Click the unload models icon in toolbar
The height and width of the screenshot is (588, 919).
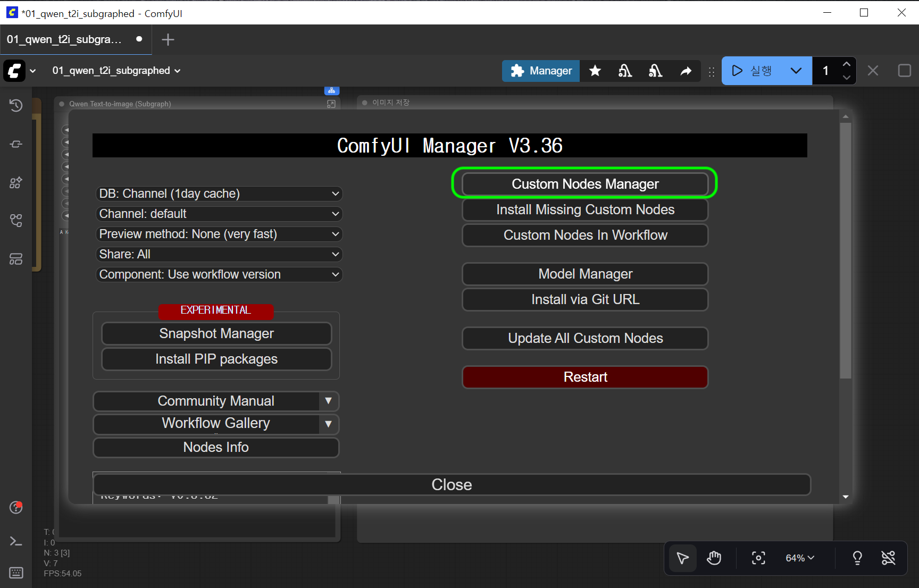pyautogui.click(x=625, y=71)
